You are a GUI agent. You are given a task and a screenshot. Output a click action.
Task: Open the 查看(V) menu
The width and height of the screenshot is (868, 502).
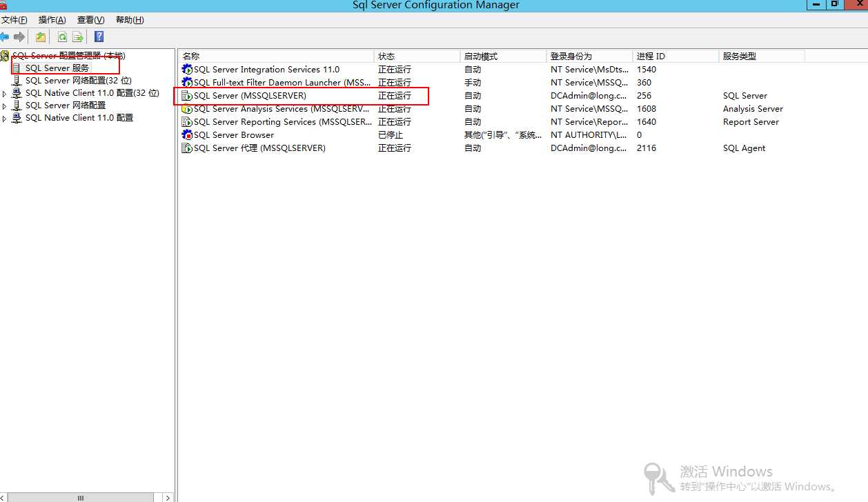pyautogui.click(x=91, y=20)
